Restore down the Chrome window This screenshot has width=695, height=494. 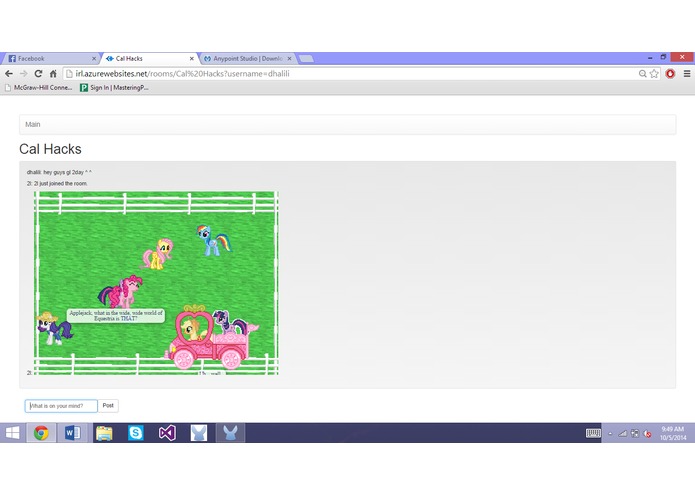[663, 57]
